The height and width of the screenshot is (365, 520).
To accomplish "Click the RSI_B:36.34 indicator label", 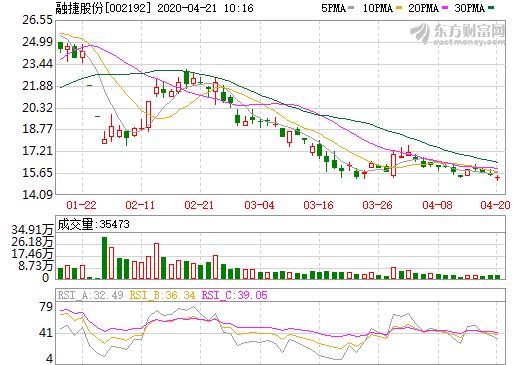I will [162, 295].
